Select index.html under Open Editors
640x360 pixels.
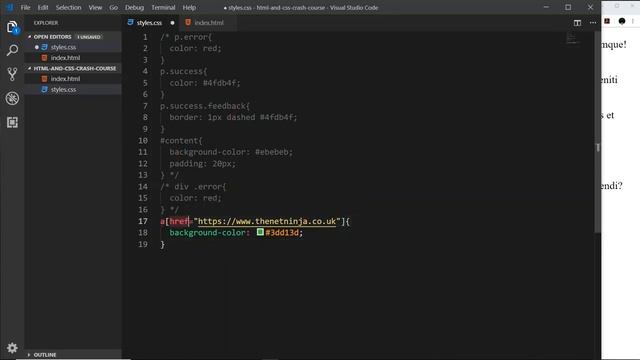[x=73, y=58]
